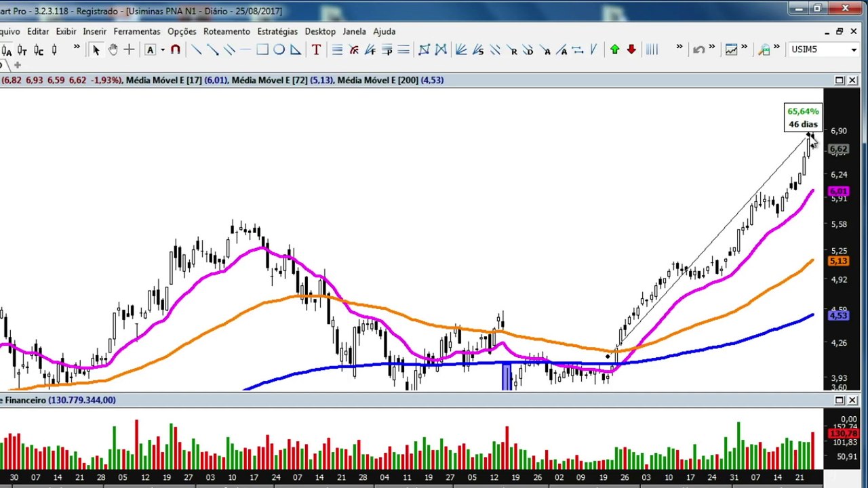
Task: Maximize the price chart pane
Action: coord(840,80)
